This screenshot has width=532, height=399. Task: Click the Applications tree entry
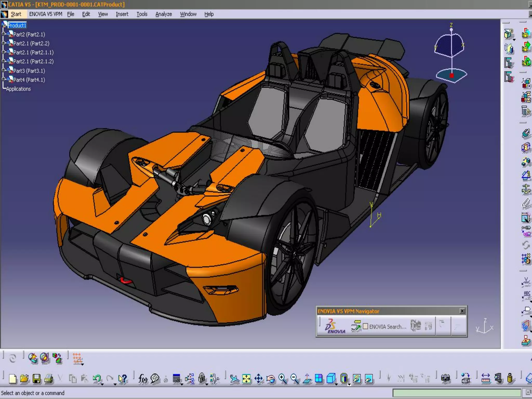[x=18, y=89]
